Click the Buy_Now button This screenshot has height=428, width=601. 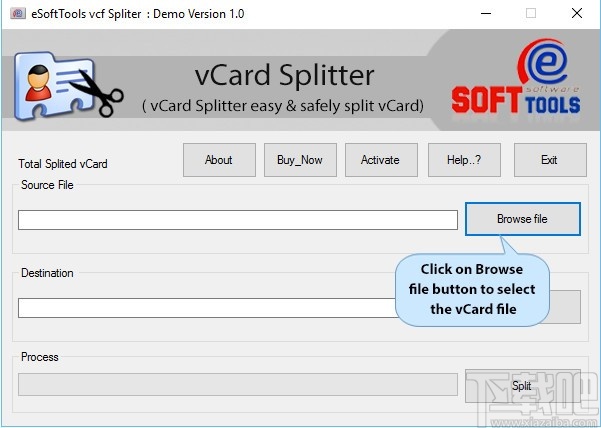(x=300, y=160)
